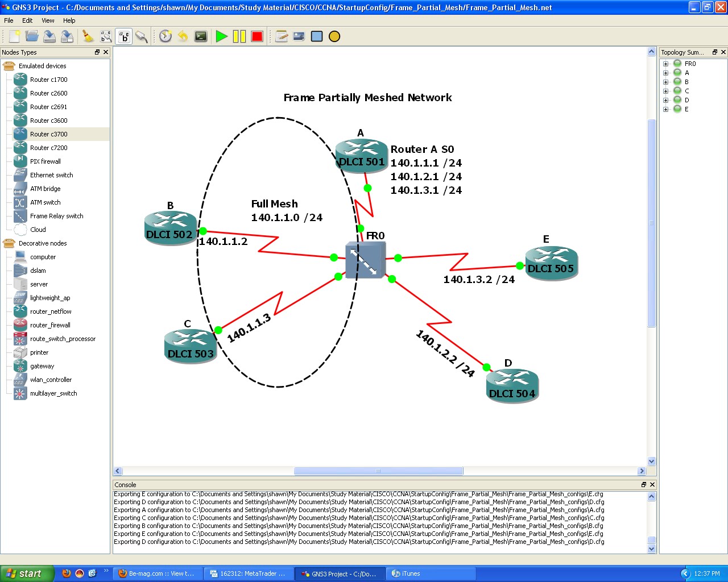Open the Help menu
The height and width of the screenshot is (582, 728).
(69, 20)
